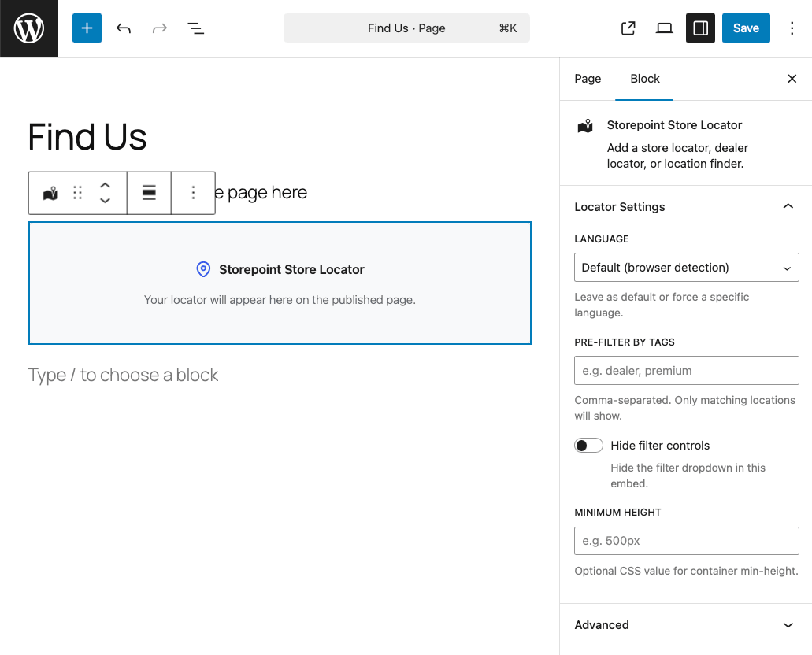Select the Storepoint map icon in block toolbar
This screenshot has height=655, width=812.
[49, 193]
